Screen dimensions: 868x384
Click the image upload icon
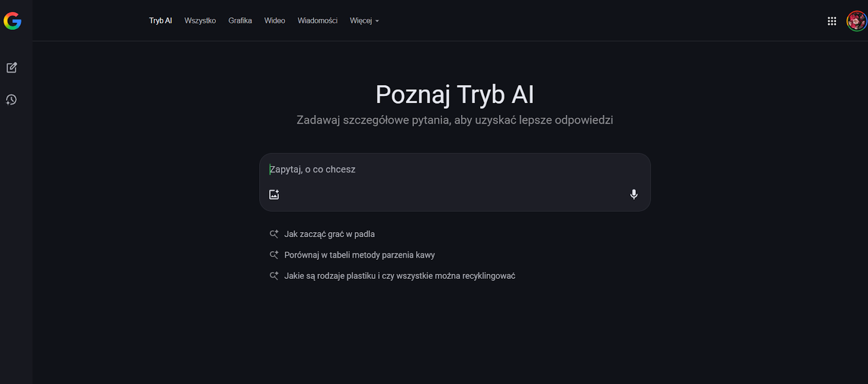tap(274, 194)
